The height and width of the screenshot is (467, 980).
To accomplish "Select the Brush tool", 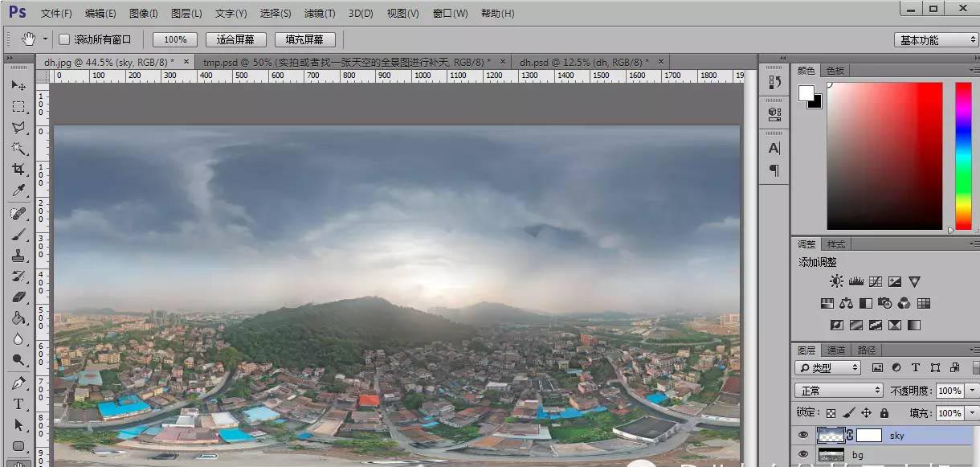I will [x=18, y=235].
